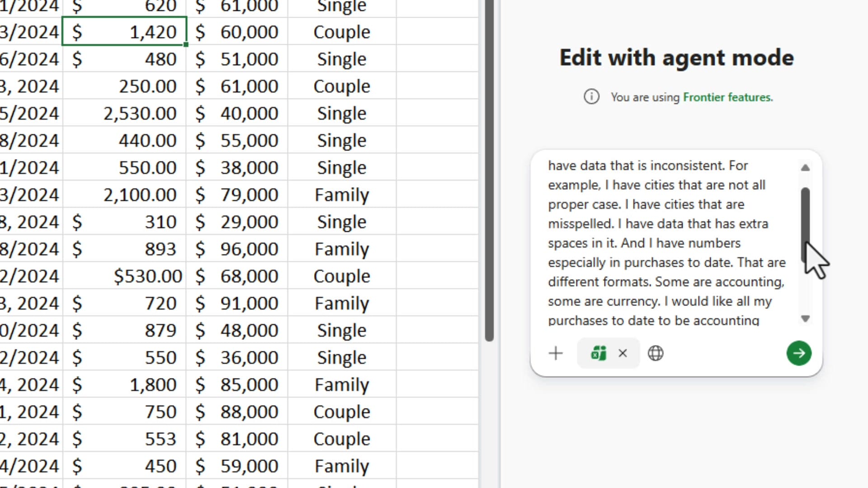Send the prompt with the green arrow icon
This screenshot has width=868, height=488.
(799, 353)
